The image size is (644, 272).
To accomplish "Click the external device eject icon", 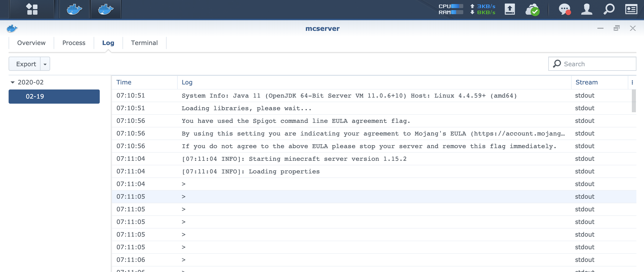I will [510, 9].
